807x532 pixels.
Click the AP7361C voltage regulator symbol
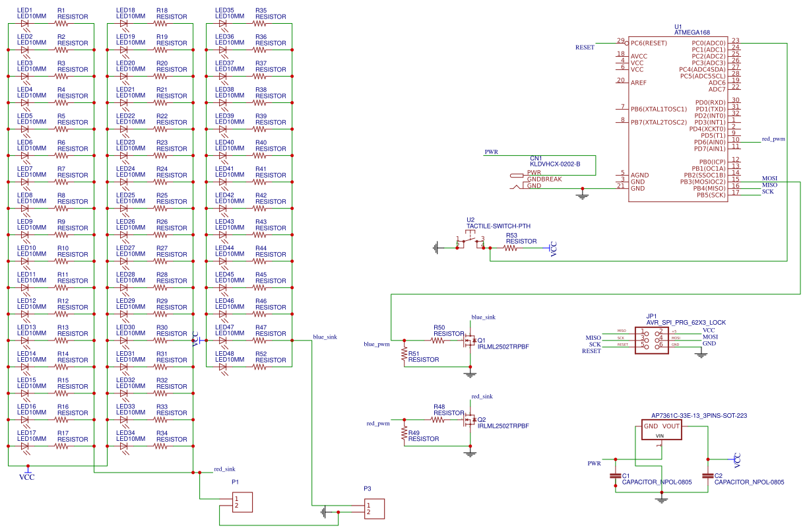coord(663,429)
